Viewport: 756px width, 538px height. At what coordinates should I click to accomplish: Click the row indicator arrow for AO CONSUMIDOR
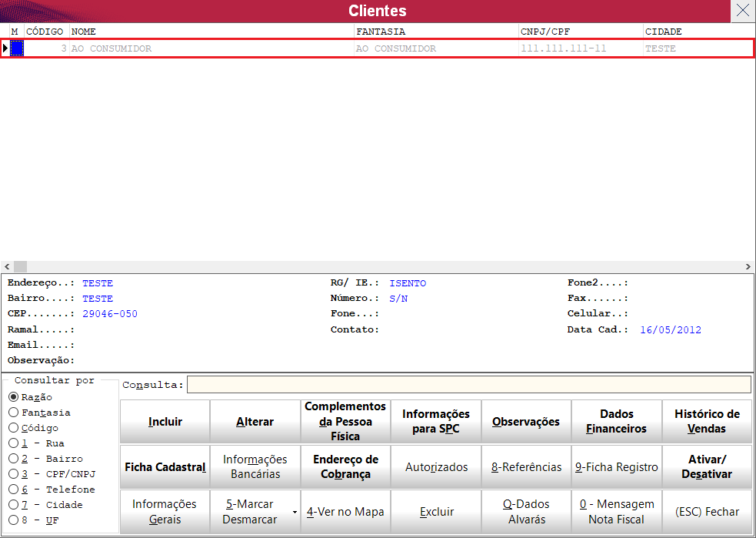[x=5, y=48]
